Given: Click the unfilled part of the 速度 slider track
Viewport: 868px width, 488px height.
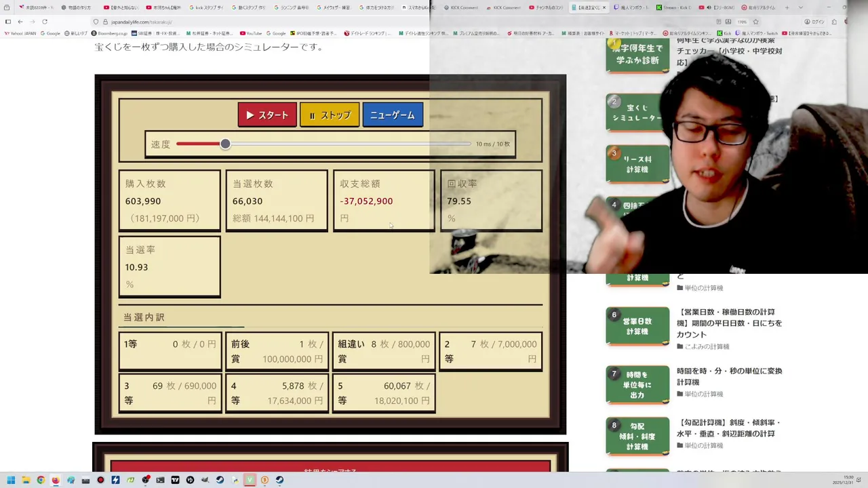Looking at the screenshot, I should 351,144.
